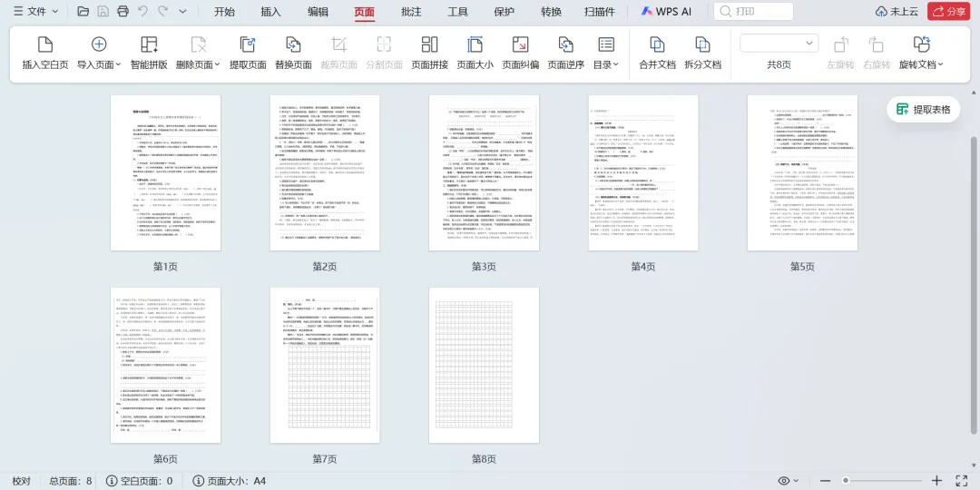Click the Table of Contents (目录) icon
Image resolution: width=980 pixels, height=490 pixels.
[x=606, y=44]
